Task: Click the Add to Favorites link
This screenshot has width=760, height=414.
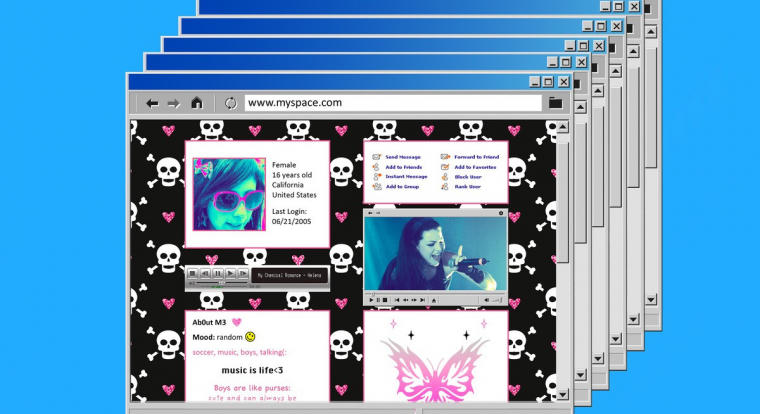Action: (475, 167)
